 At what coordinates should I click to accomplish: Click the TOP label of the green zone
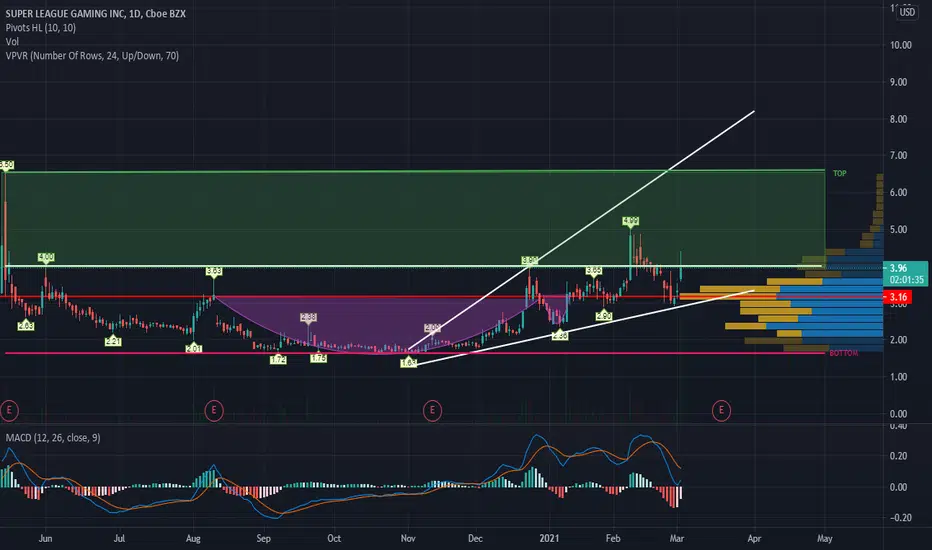pos(839,174)
